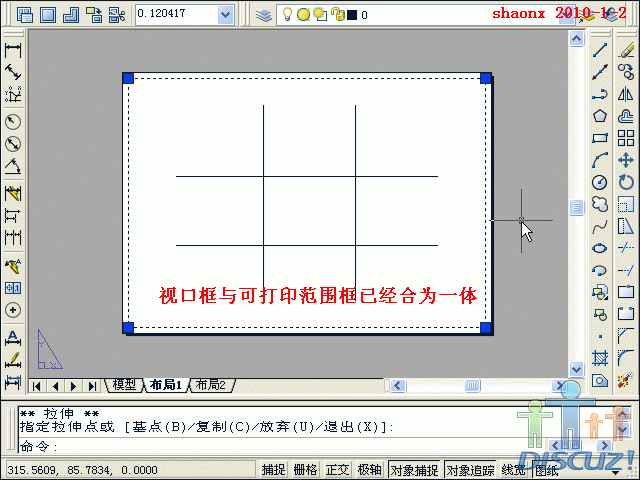The width and height of the screenshot is (640, 480).
Task: Select the Linear dimension tool
Action: tap(13, 51)
